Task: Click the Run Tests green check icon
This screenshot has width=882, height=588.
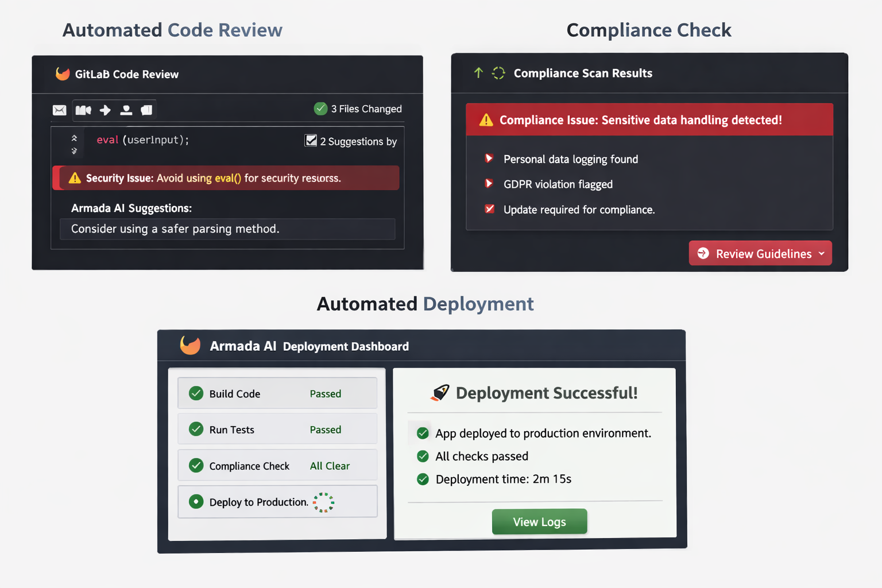Action: tap(196, 429)
